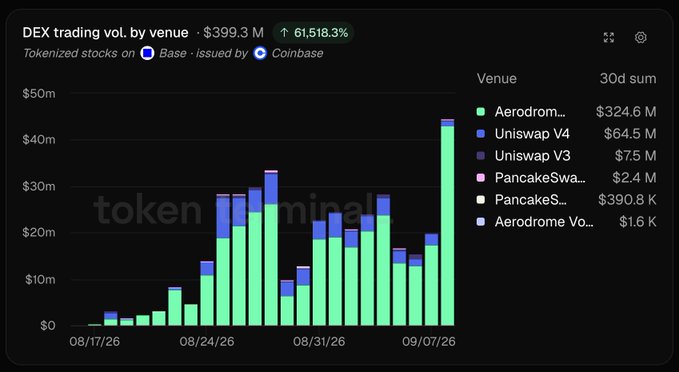Click the Coinbase issuer logo icon
The image size is (679, 372).
pyautogui.click(x=260, y=53)
